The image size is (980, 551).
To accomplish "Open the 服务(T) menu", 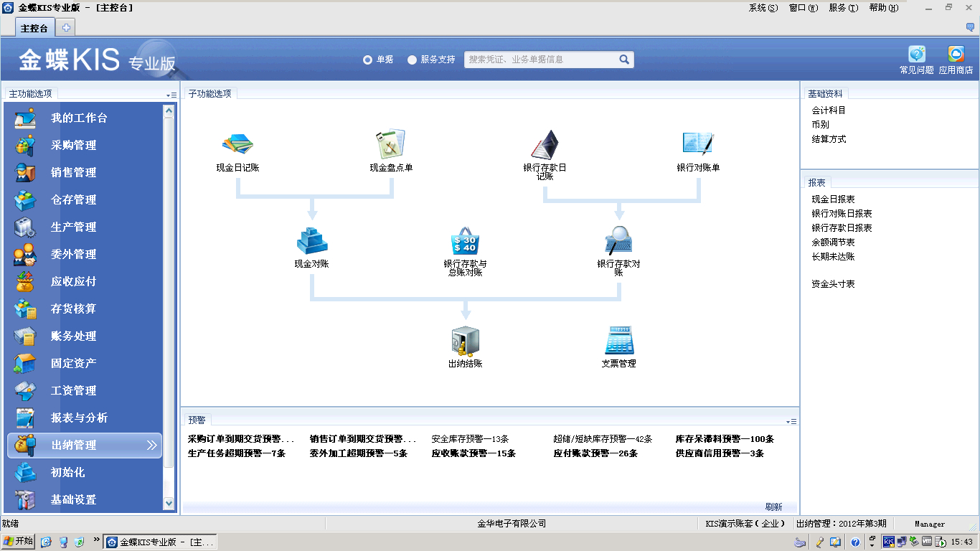I will (x=843, y=8).
